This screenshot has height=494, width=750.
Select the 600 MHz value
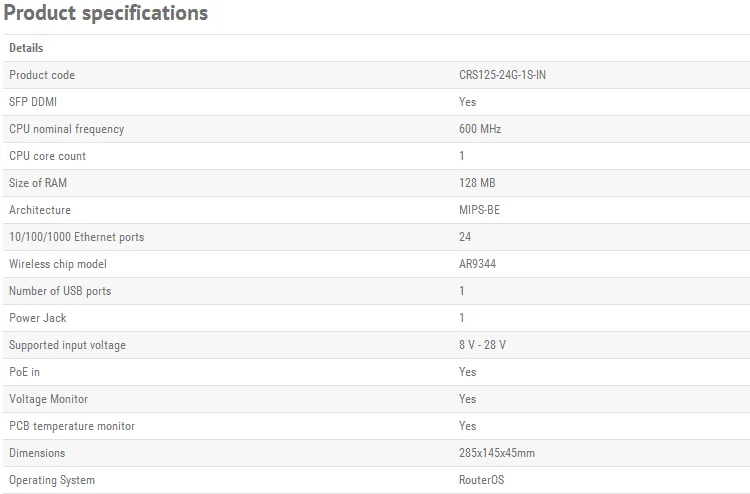point(480,129)
